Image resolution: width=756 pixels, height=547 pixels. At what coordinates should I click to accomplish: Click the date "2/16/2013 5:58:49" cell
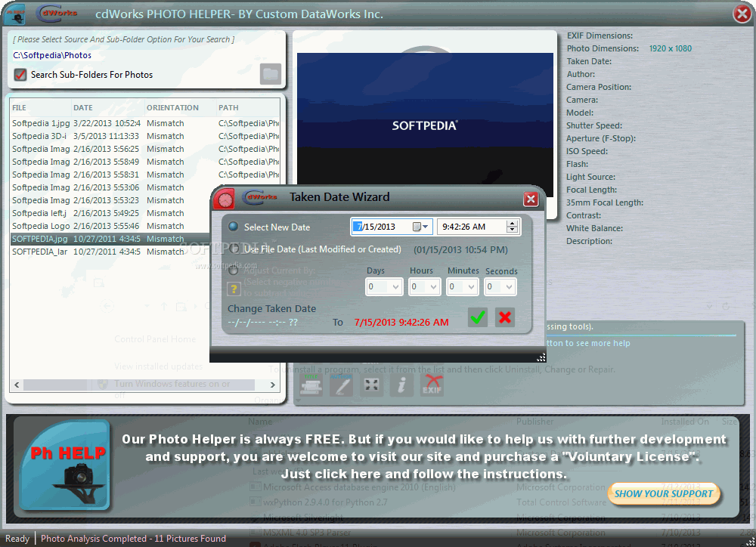pos(106,162)
